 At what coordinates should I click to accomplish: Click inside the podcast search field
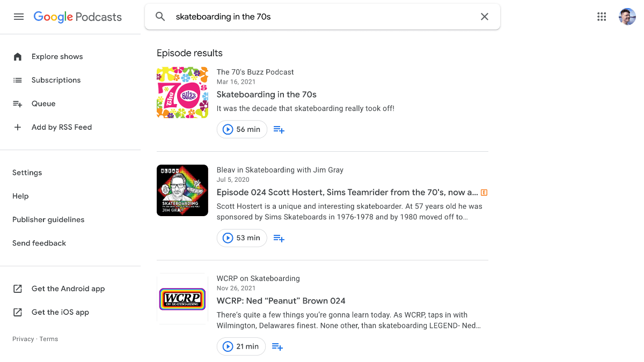(x=322, y=17)
